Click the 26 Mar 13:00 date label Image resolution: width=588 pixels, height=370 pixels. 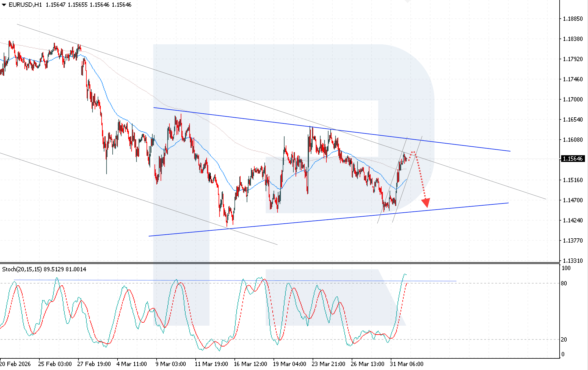[368, 364]
